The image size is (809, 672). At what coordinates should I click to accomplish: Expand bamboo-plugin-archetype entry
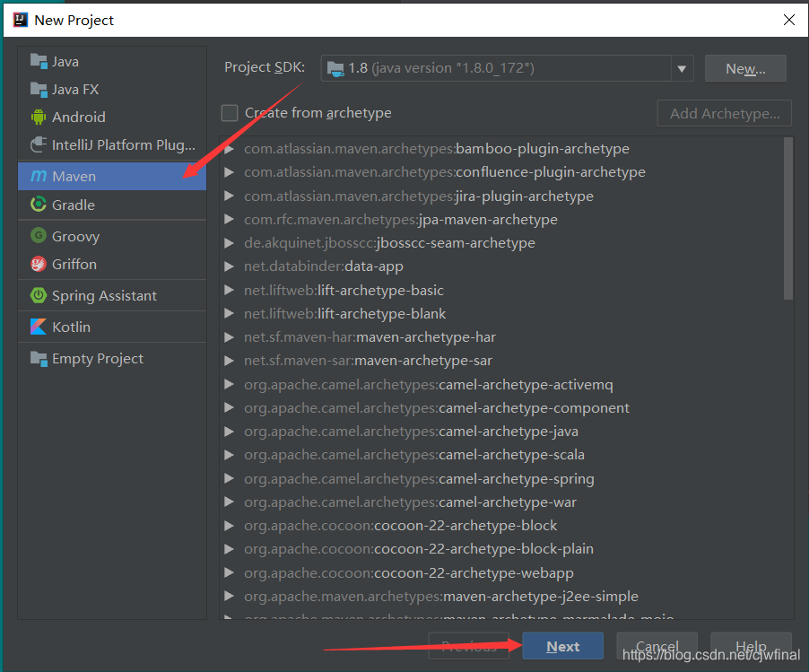click(229, 149)
